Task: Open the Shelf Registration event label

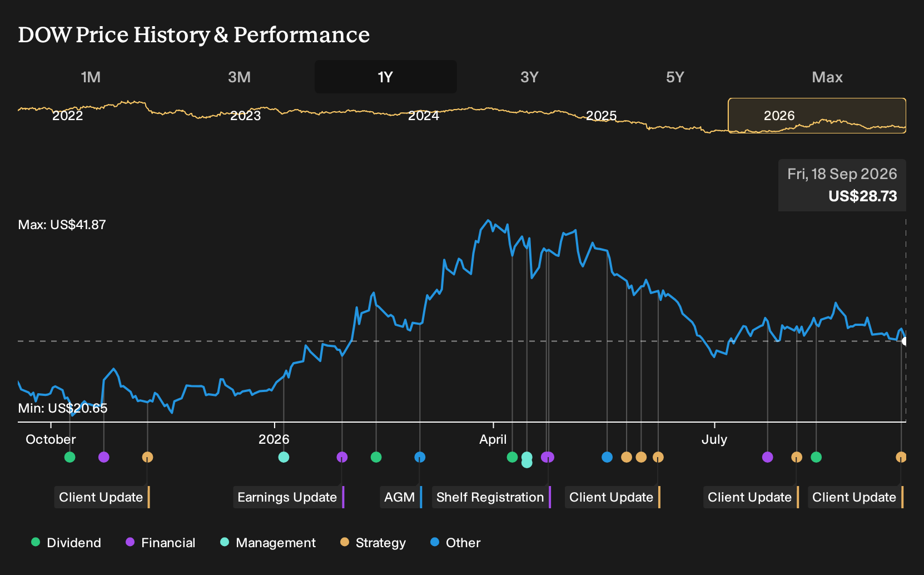Action: [x=491, y=497]
